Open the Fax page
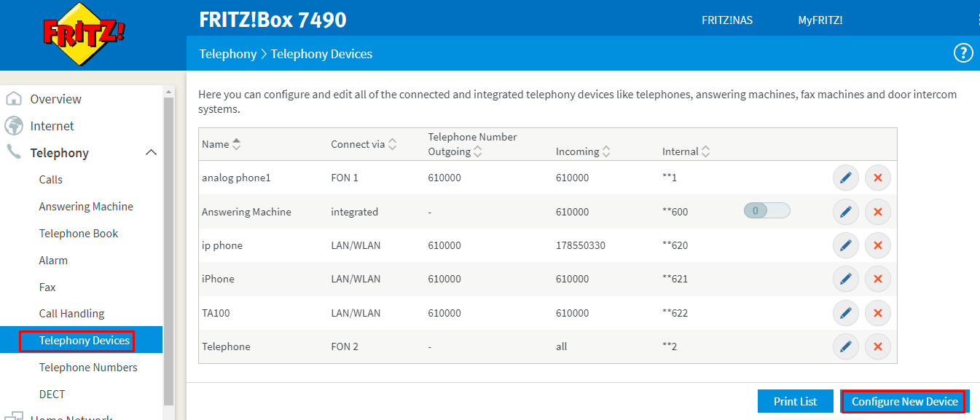The image size is (980, 420). coord(47,288)
